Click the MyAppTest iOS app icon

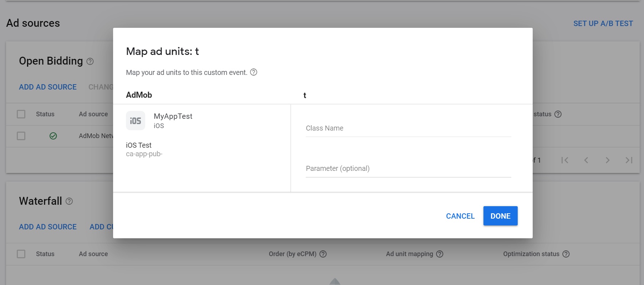point(136,121)
